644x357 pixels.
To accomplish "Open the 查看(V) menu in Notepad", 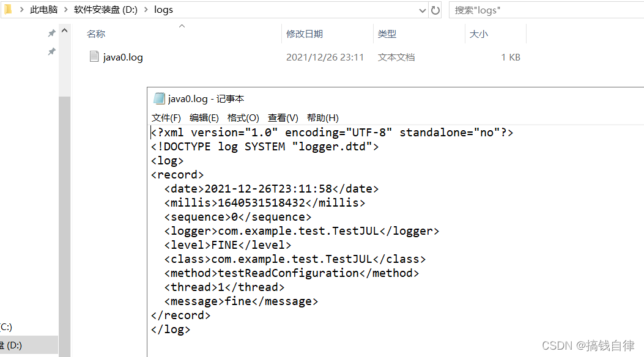I will point(283,118).
